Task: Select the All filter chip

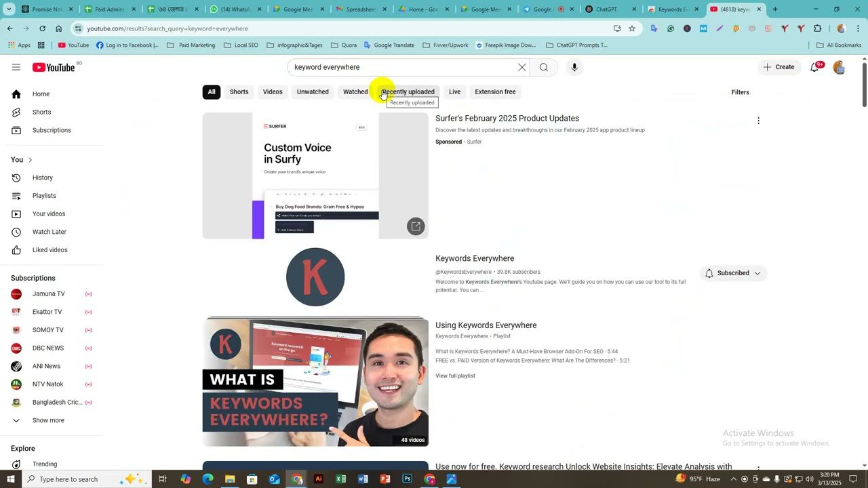Action: point(212,92)
